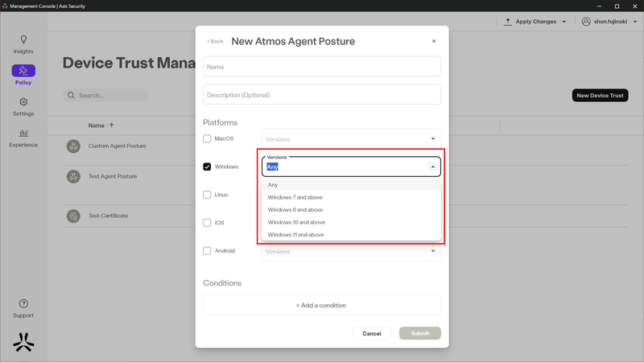This screenshot has height=362, width=644.
Task: Click the Apply Changes upload icon
Action: pos(508,22)
